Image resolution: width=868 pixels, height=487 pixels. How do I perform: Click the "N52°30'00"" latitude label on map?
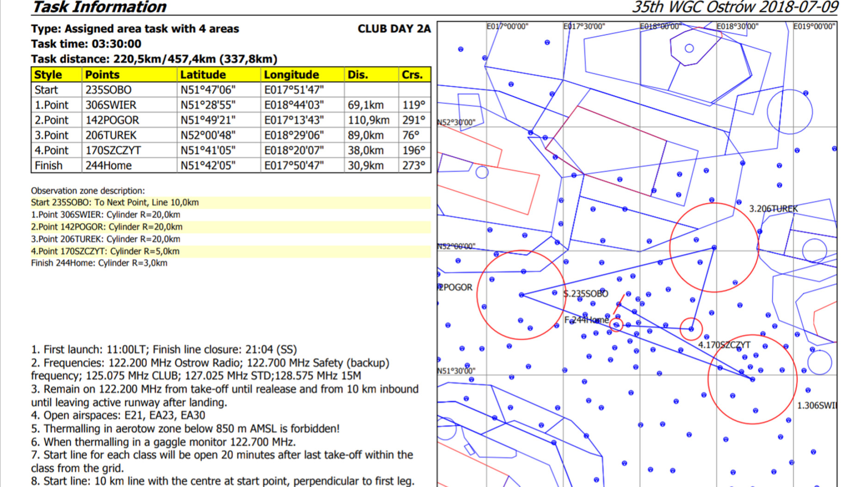click(x=456, y=122)
